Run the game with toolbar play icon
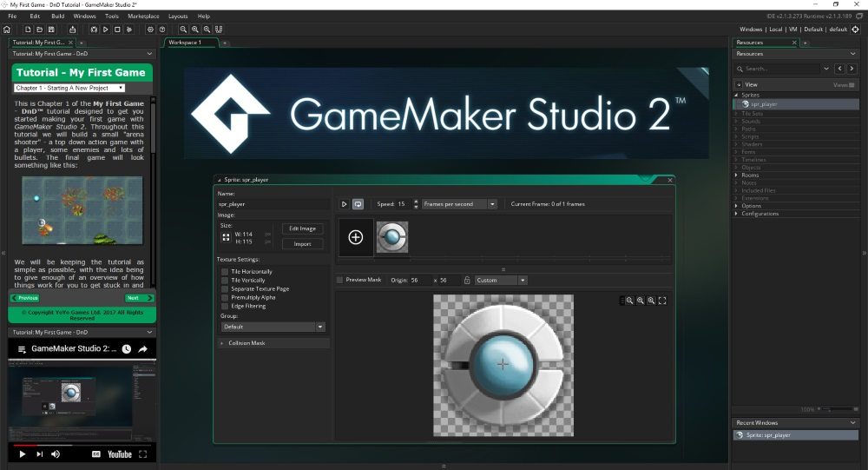 tap(105, 30)
